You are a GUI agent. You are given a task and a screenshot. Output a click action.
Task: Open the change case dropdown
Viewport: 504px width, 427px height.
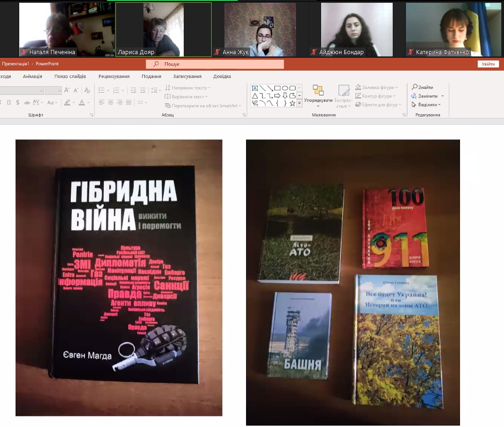52,103
